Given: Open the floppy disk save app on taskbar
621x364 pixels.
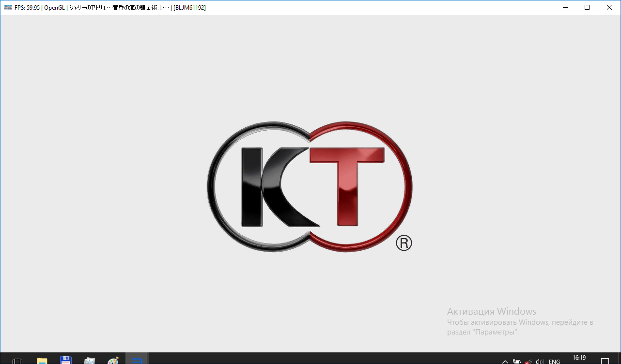Looking at the screenshot, I should pyautogui.click(x=66, y=360).
